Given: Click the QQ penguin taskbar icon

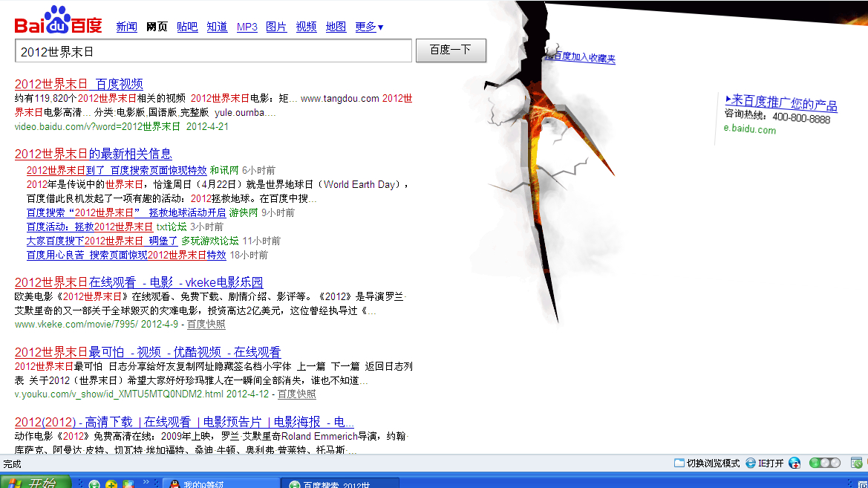Looking at the screenshot, I should [x=174, y=484].
